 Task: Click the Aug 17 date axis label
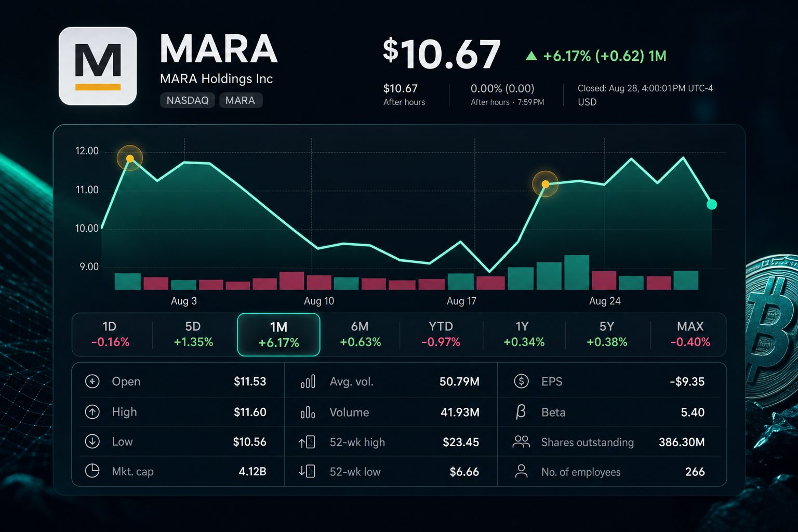pos(461,301)
